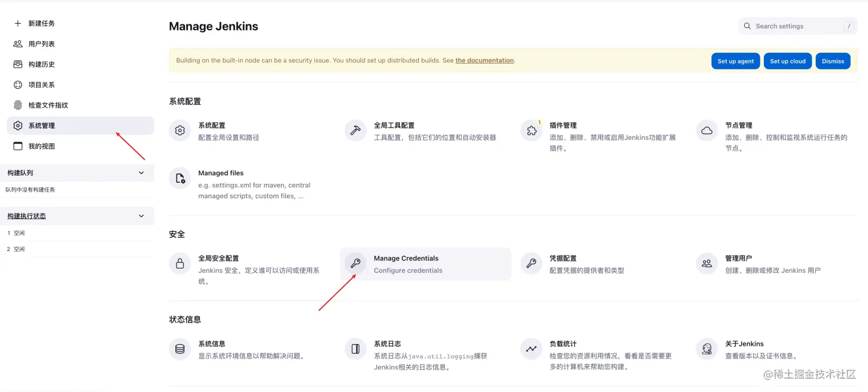Focus the Search settings field
This screenshot has height=392, width=868.
[x=798, y=26]
